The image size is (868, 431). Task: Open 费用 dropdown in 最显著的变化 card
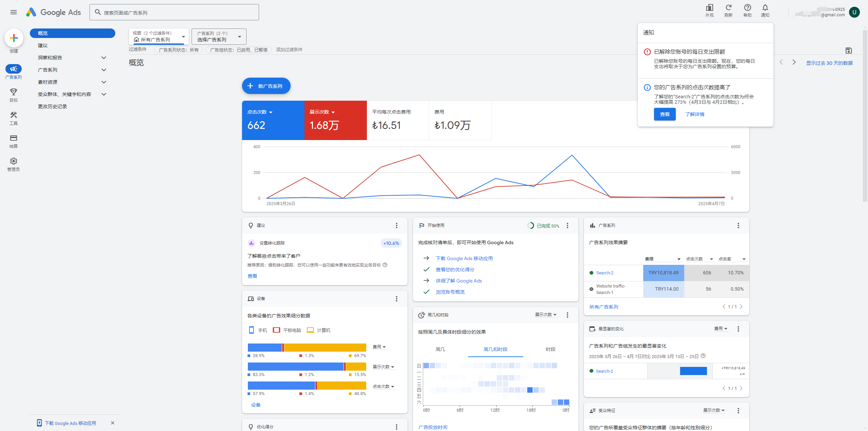point(721,329)
